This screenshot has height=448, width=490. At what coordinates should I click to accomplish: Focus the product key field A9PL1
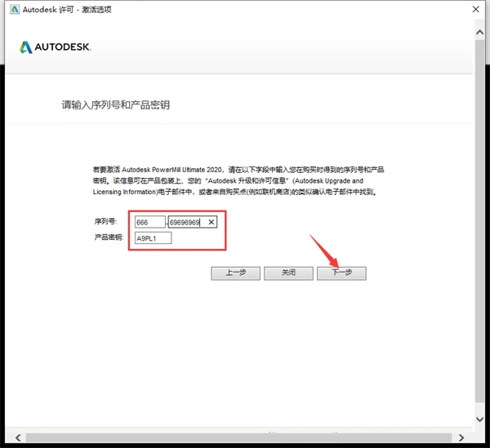click(154, 238)
